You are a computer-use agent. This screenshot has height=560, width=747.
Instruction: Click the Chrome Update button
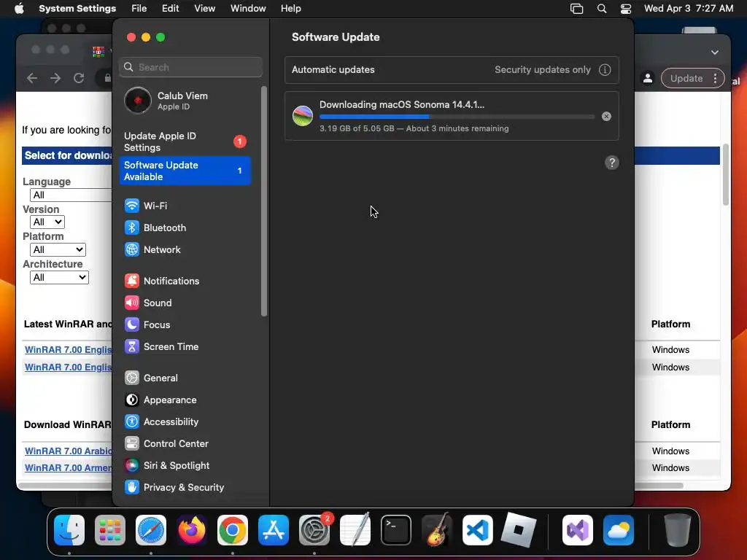click(686, 79)
